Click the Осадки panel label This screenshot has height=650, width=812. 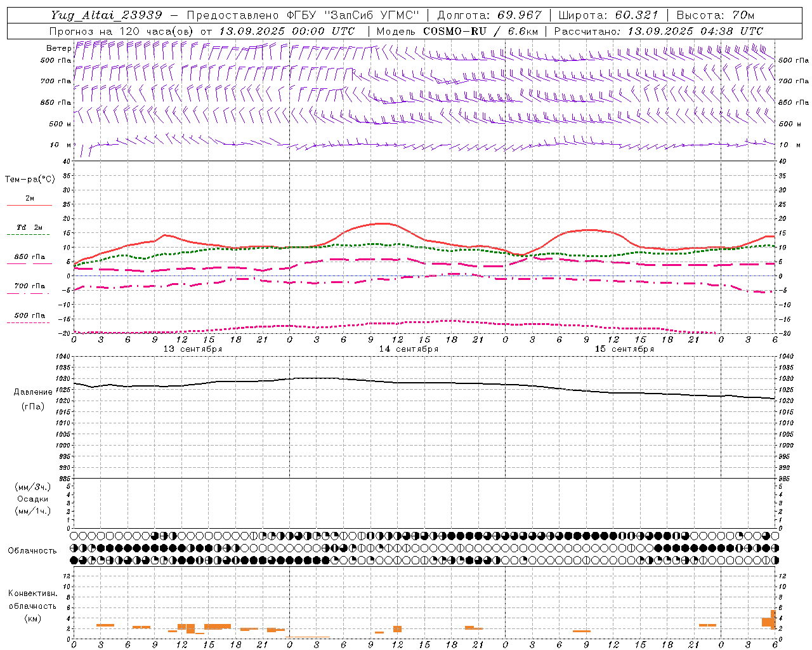tap(33, 499)
